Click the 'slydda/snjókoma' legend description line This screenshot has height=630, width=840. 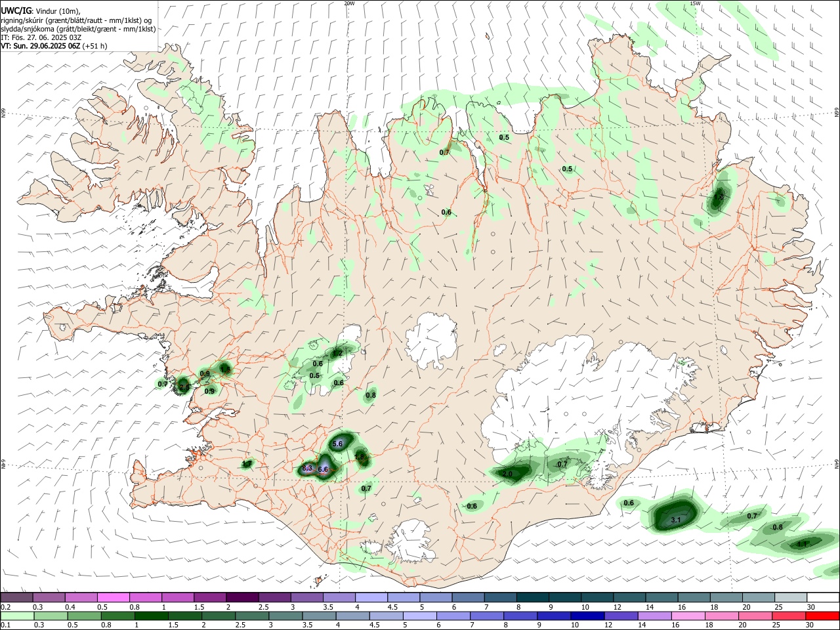(x=78, y=29)
